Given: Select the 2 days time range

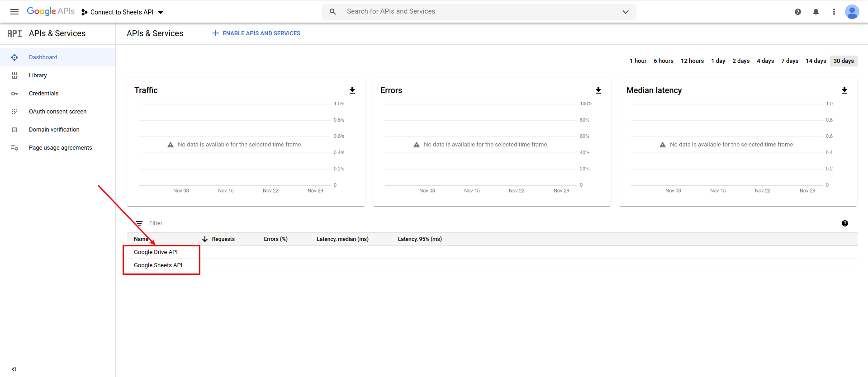Looking at the screenshot, I should 741,61.
